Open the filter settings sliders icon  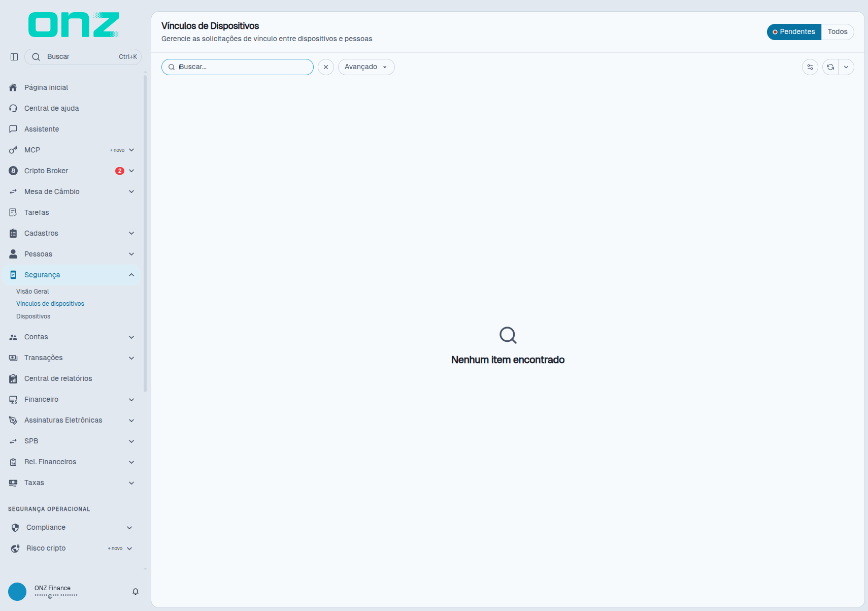point(810,67)
